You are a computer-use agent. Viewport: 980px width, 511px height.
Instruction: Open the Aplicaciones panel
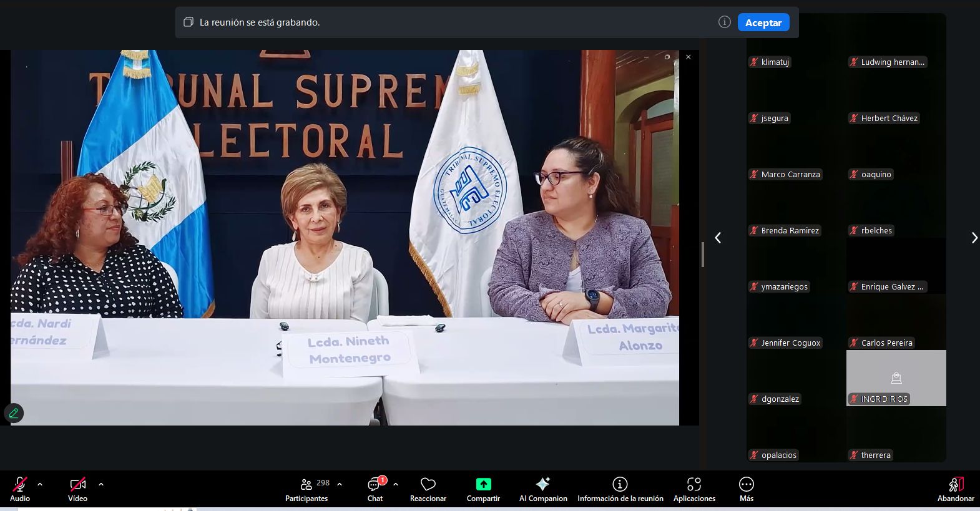click(x=693, y=485)
